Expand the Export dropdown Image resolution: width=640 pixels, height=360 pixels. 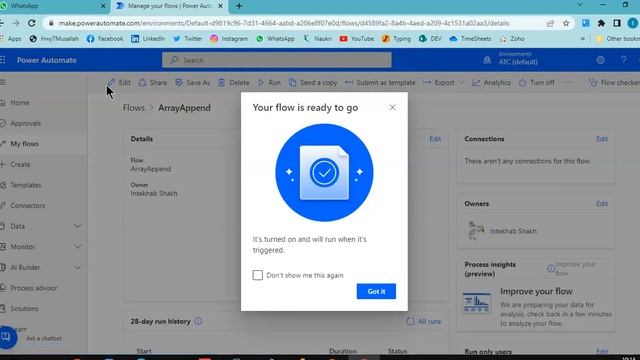[443, 82]
